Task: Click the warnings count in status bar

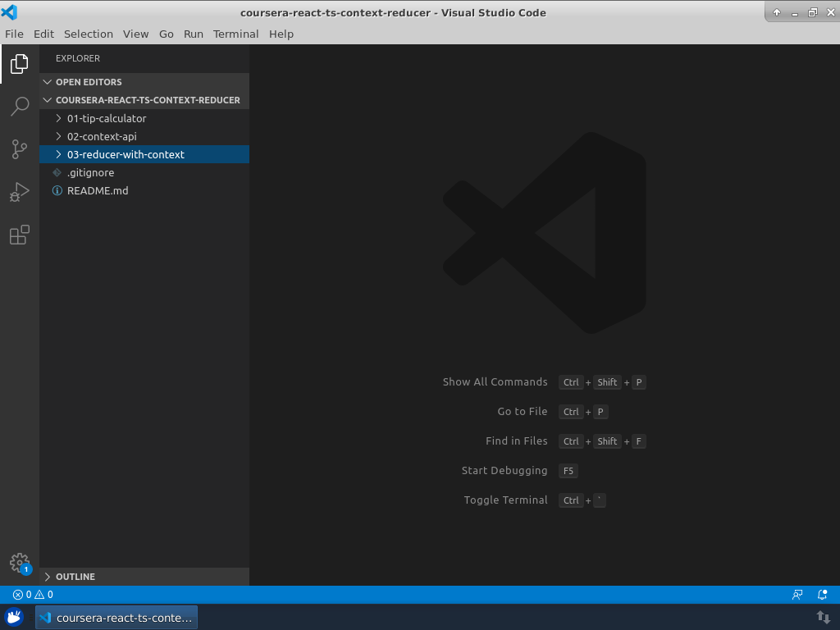Action: (44, 594)
